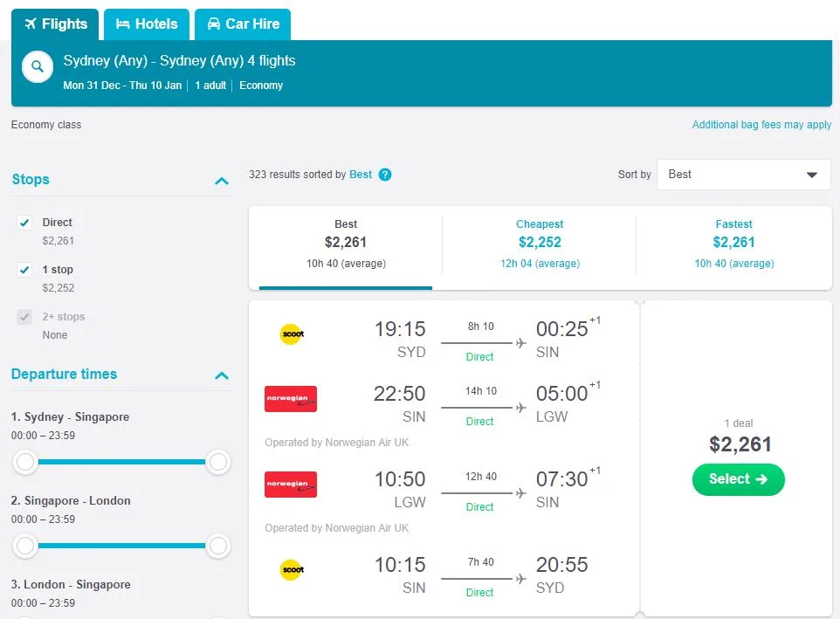The width and height of the screenshot is (840, 619).
Task: Click the Scoot logo on SIN-SYD flight
Action: 291,570
